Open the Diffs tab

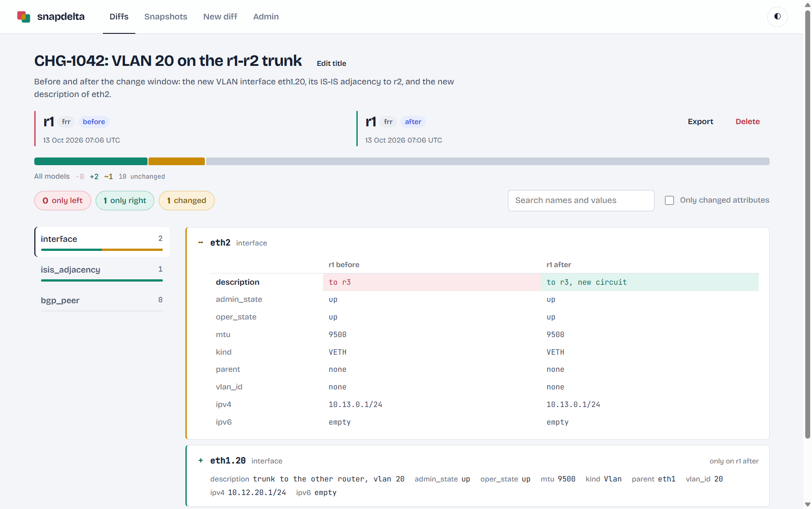coord(119,17)
